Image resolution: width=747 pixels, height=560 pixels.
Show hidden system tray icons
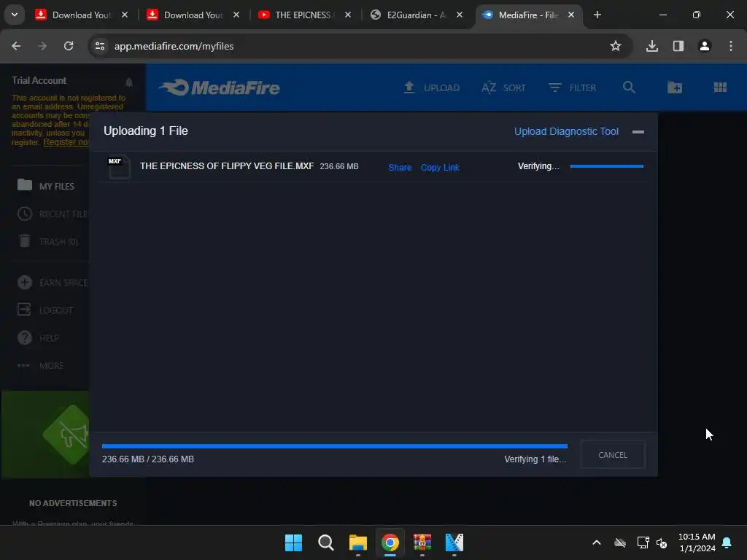597,542
